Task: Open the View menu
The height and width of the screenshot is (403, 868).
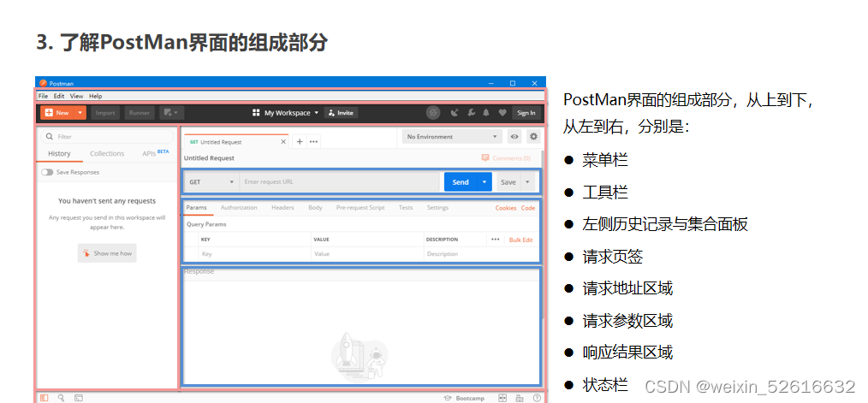Action: (76, 96)
